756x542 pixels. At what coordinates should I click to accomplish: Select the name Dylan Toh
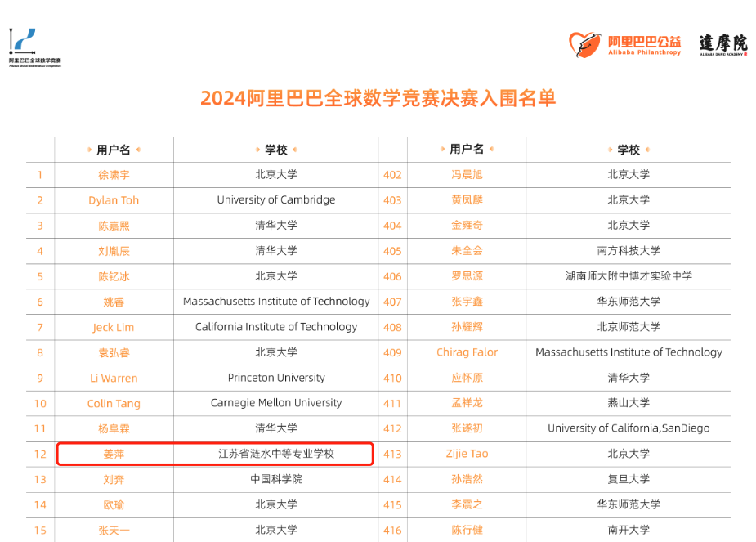[x=114, y=200]
